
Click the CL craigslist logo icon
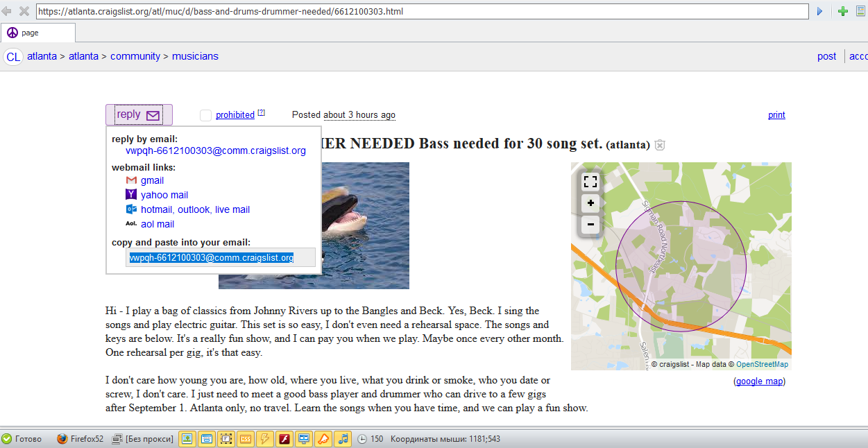point(12,57)
